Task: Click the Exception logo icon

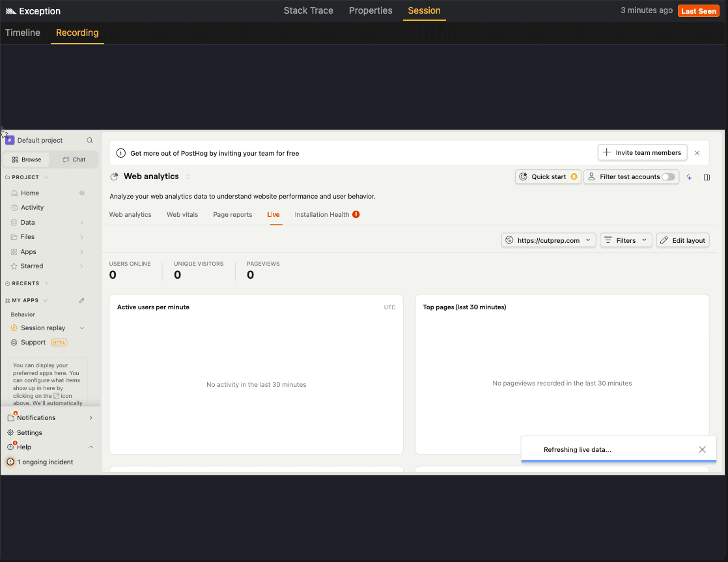Action: (11, 11)
